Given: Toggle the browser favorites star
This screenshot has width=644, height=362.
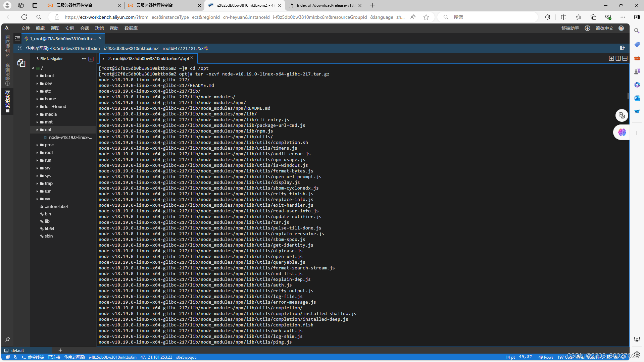Looking at the screenshot, I should 426,17.
